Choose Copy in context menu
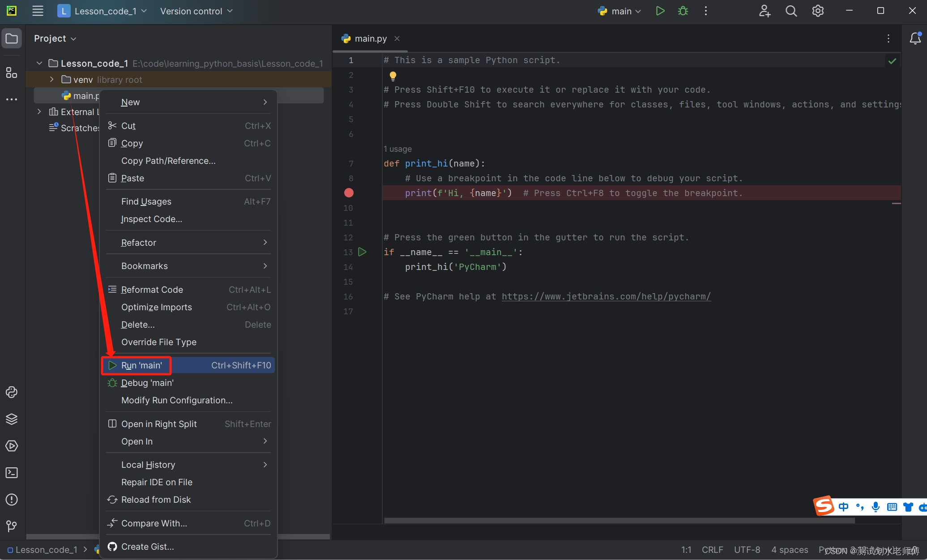 tap(188, 143)
